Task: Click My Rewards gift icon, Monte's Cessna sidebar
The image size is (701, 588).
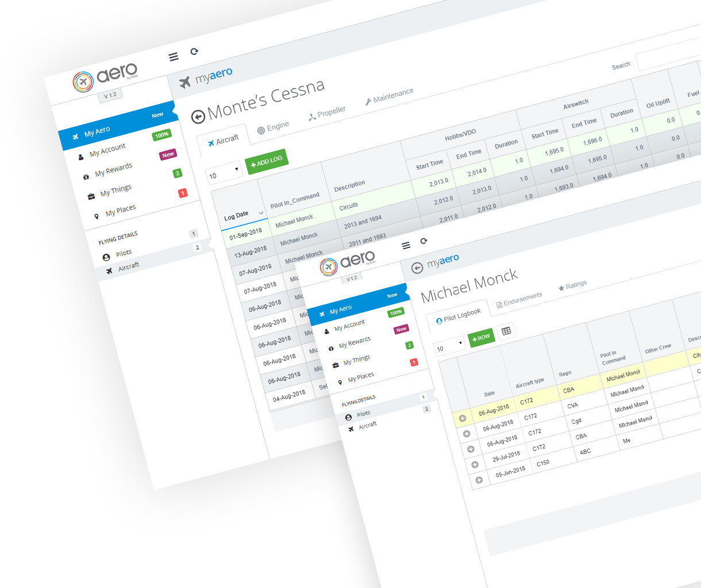Action: [x=86, y=176]
